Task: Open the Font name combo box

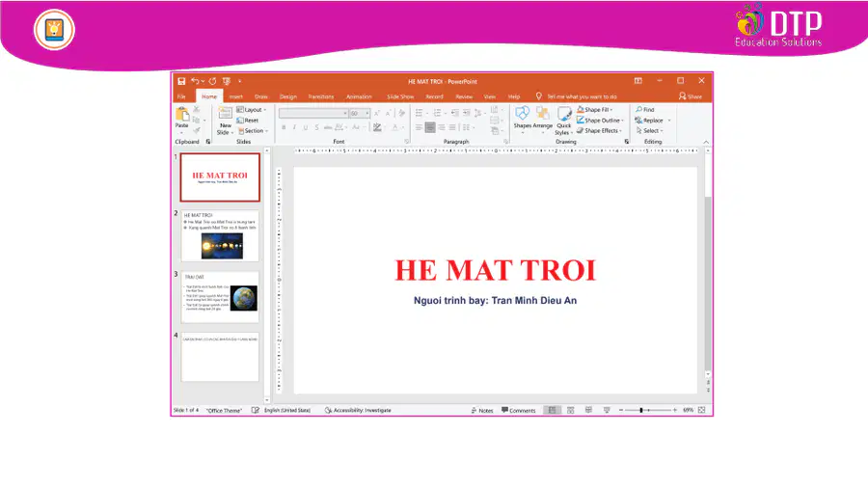Action: coord(312,113)
